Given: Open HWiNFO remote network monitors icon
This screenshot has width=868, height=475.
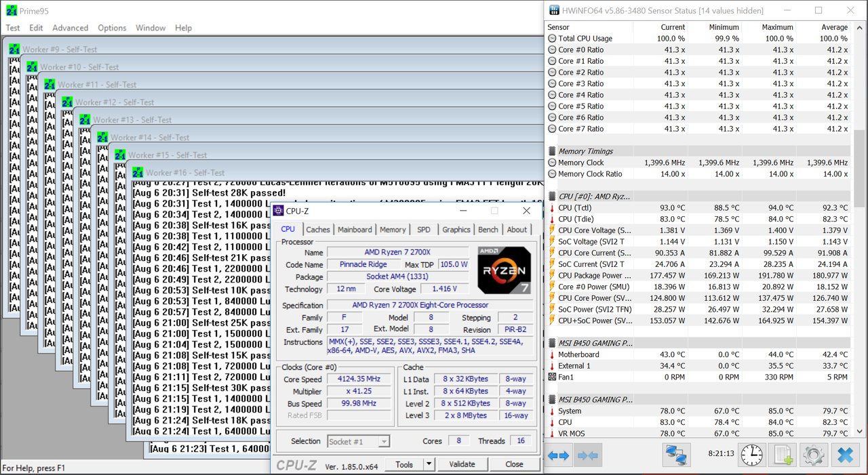Looking at the screenshot, I should click(676, 455).
